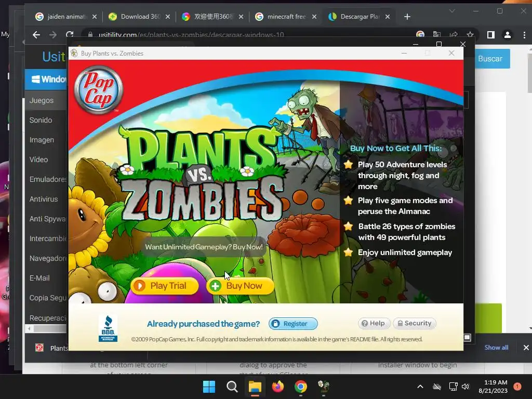Click the Buy Now button
Image resolution: width=532 pixels, height=399 pixels.
[x=240, y=286]
